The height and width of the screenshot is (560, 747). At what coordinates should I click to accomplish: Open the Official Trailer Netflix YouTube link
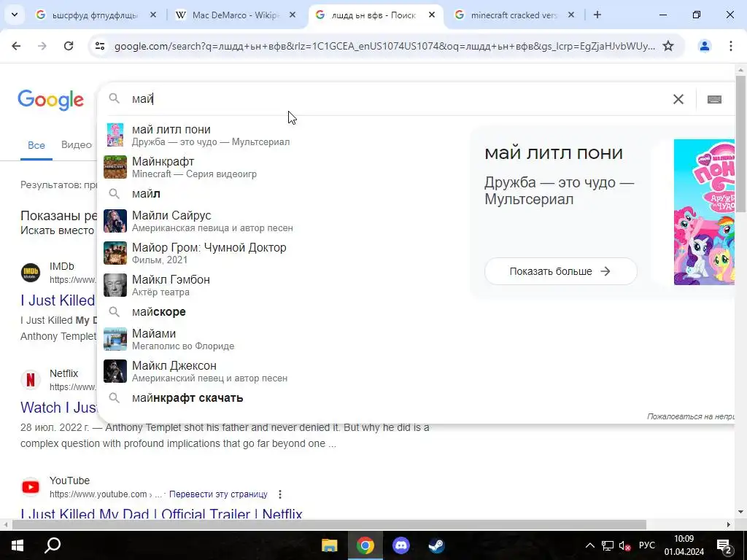(161, 514)
